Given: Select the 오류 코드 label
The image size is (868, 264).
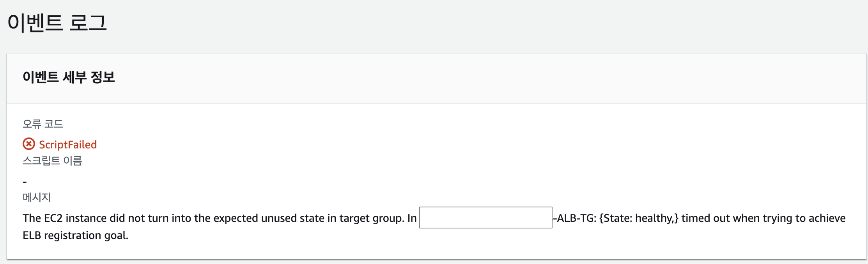Looking at the screenshot, I should 43,124.
